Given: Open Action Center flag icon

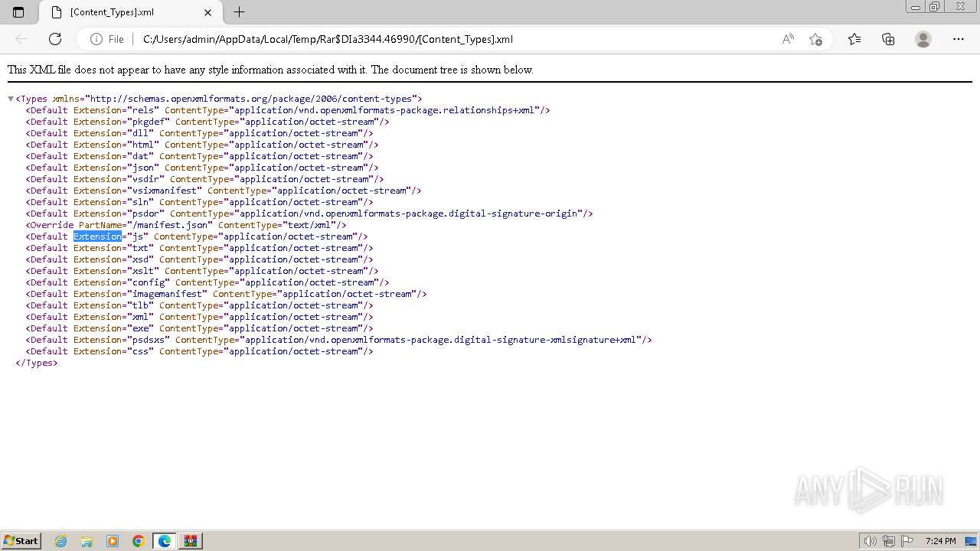Looking at the screenshot, I should pyautogui.click(x=906, y=541).
